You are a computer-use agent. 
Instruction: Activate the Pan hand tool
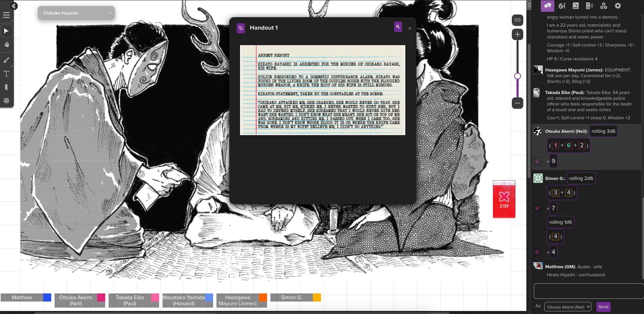(6, 44)
